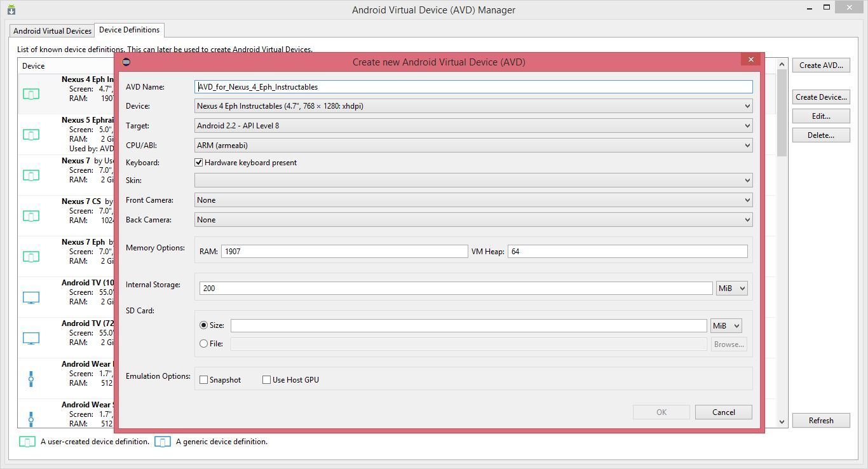Click the Cancel button
Screen dimensions: 868x469
tap(723, 412)
